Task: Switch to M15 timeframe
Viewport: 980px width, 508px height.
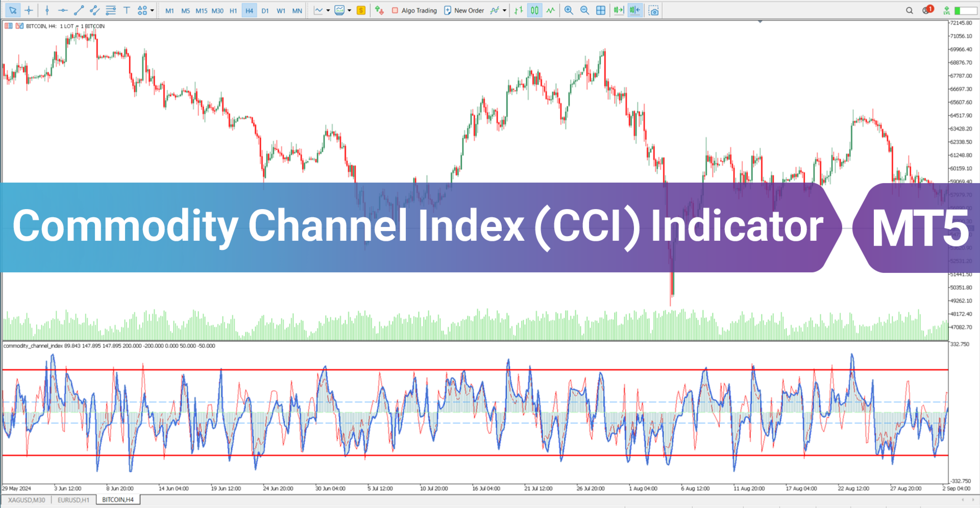Action: point(202,11)
